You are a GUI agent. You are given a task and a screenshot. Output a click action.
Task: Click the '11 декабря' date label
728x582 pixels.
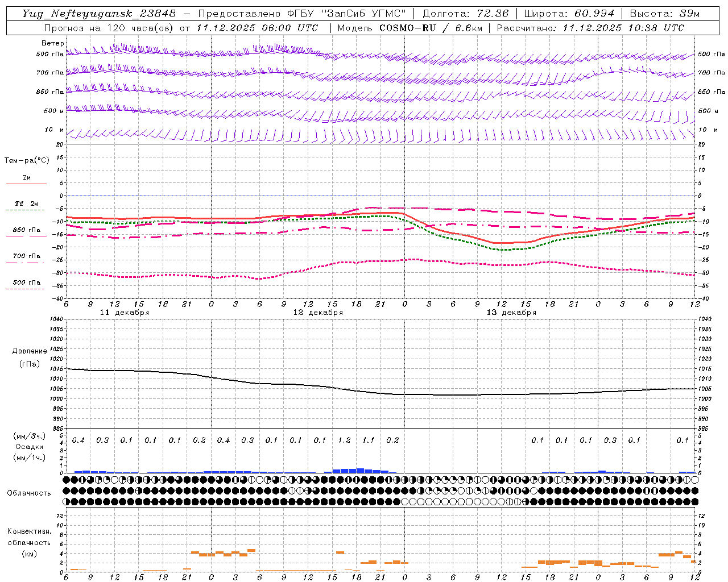click(x=125, y=313)
